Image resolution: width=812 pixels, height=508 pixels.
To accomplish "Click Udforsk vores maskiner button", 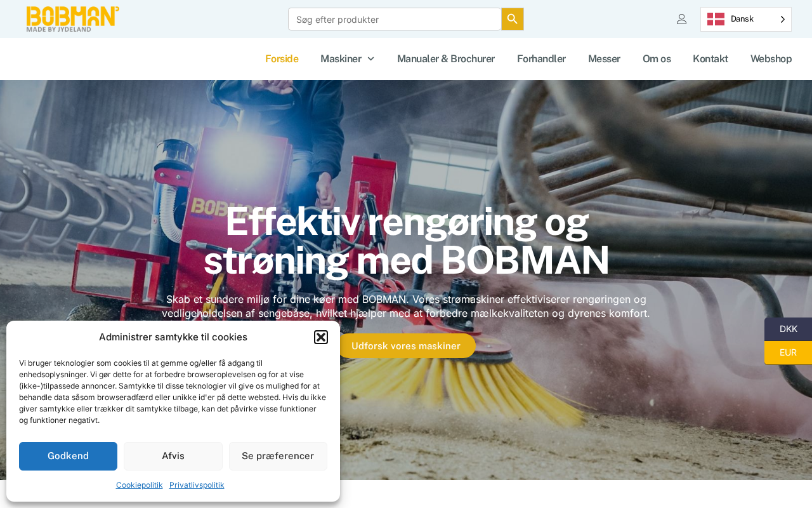I will (x=406, y=346).
